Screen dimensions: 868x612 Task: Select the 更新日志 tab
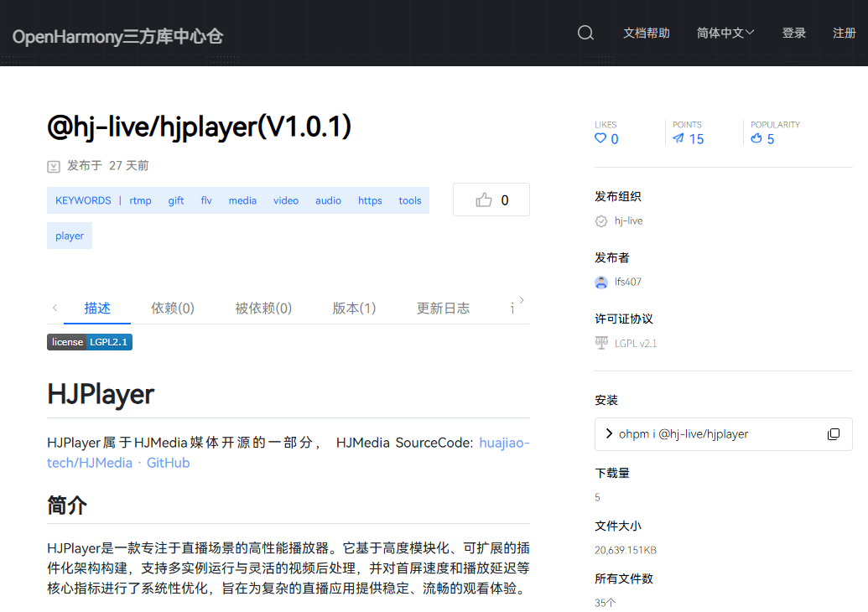pos(443,308)
